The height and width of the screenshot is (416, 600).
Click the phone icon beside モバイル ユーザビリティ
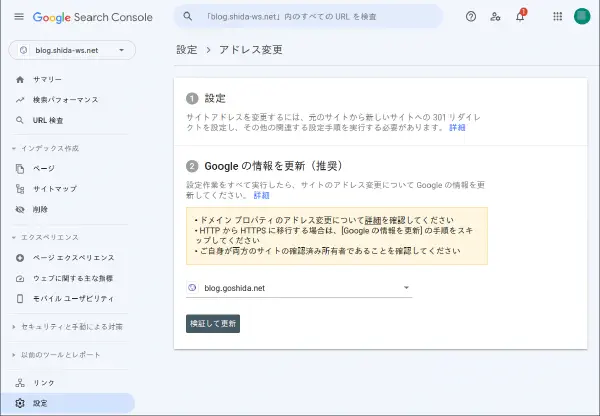[20, 299]
